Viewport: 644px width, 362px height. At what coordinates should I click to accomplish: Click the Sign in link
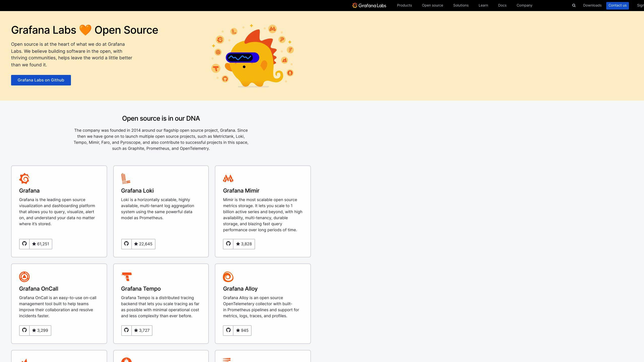point(640,5)
